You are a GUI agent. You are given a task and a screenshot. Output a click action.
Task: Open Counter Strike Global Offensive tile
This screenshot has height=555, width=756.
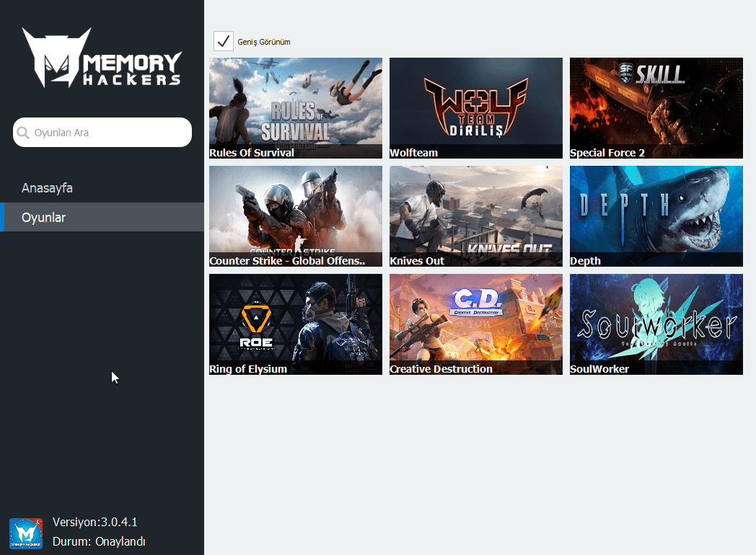point(296,216)
